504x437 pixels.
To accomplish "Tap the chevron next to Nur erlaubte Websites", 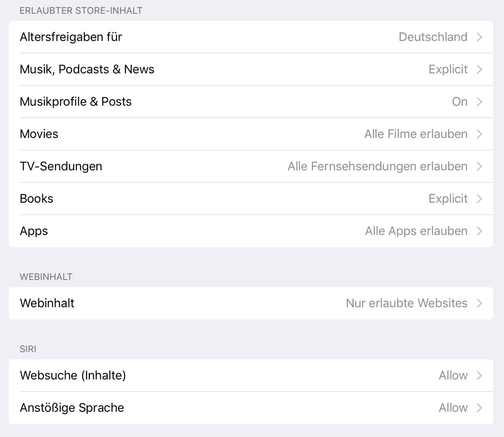I will click(x=479, y=303).
